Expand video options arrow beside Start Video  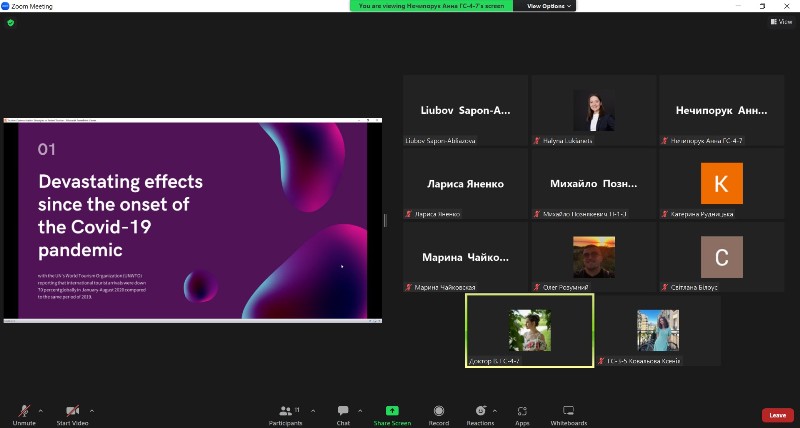[x=92, y=410]
